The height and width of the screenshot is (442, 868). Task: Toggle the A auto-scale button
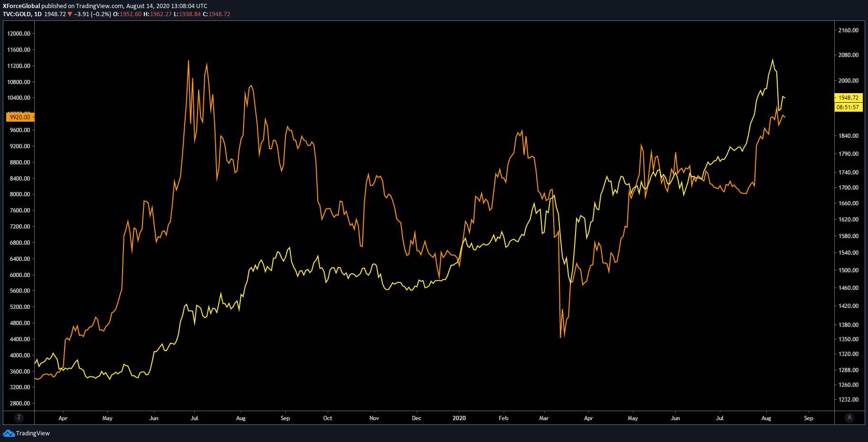click(849, 417)
